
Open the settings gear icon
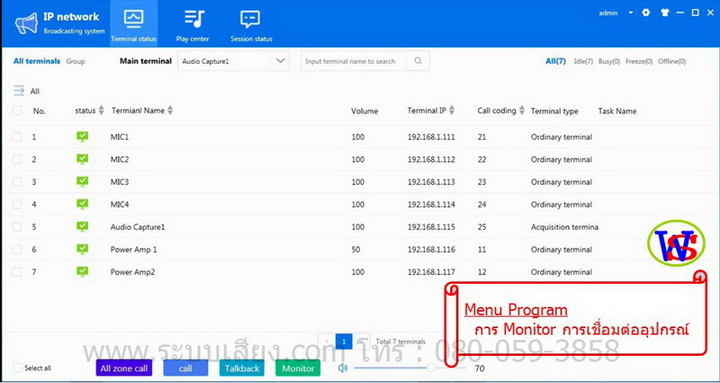click(x=646, y=13)
